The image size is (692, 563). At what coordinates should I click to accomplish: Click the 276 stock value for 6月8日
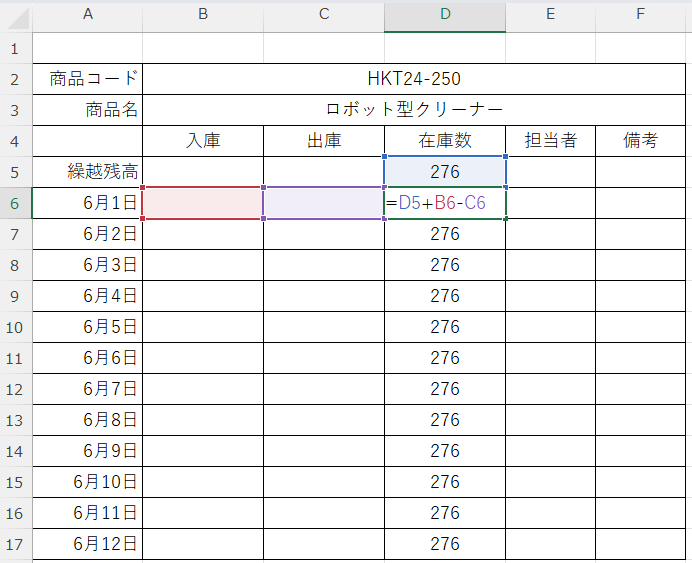click(445, 420)
